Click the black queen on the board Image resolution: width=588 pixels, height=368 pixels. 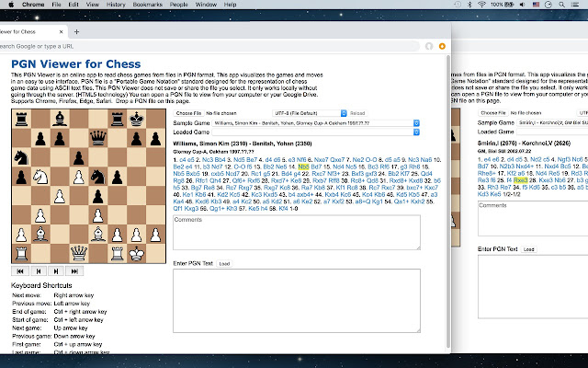(x=98, y=138)
